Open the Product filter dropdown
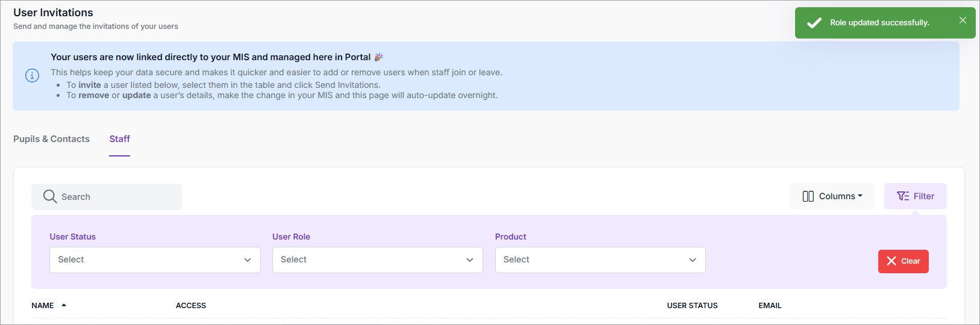Image resolution: width=980 pixels, height=325 pixels. 600,260
